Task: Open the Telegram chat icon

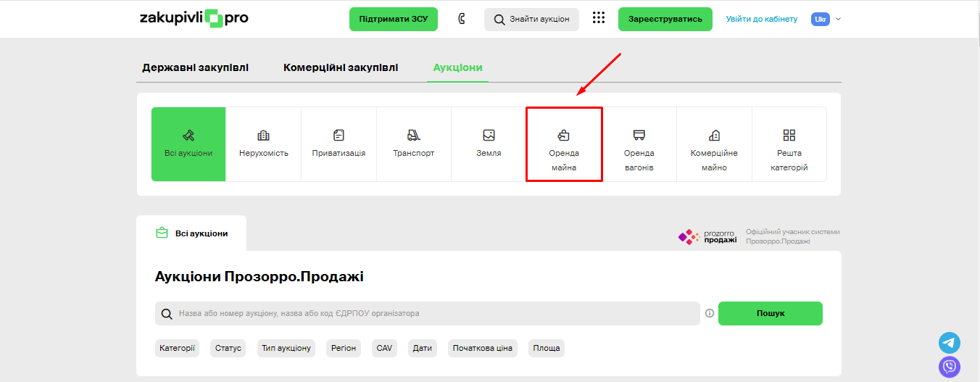Action: tap(950, 343)
